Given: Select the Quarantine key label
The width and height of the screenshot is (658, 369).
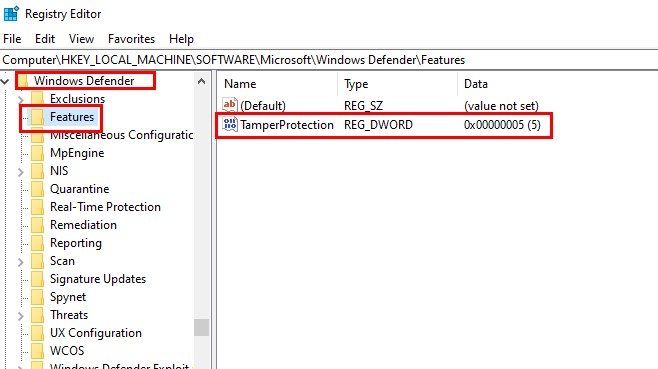Looking at the screenshot, I should coord(79,189).
